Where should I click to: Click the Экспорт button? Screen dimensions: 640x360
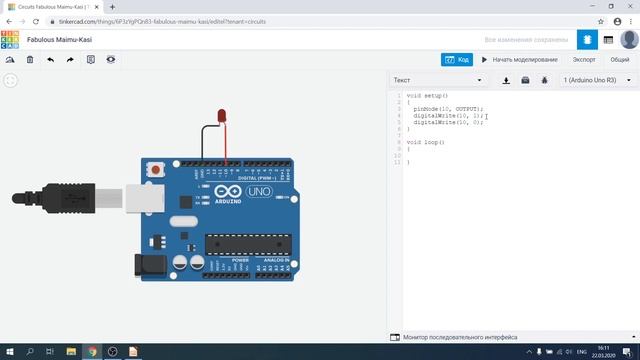pyautogui.click(x=584, y=60)
